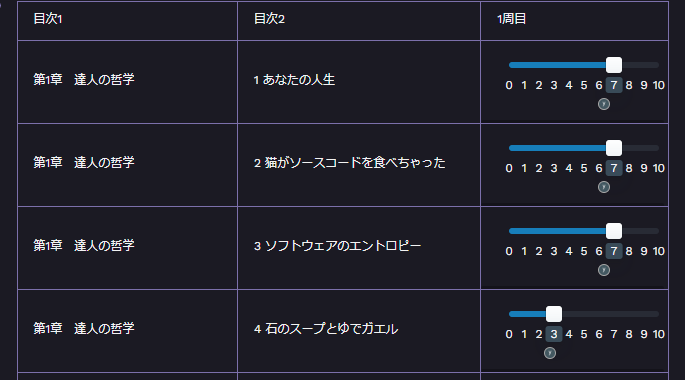
Task: Pick tick 8 on 石のスープ row slider
Action: (x=629, y=334)
